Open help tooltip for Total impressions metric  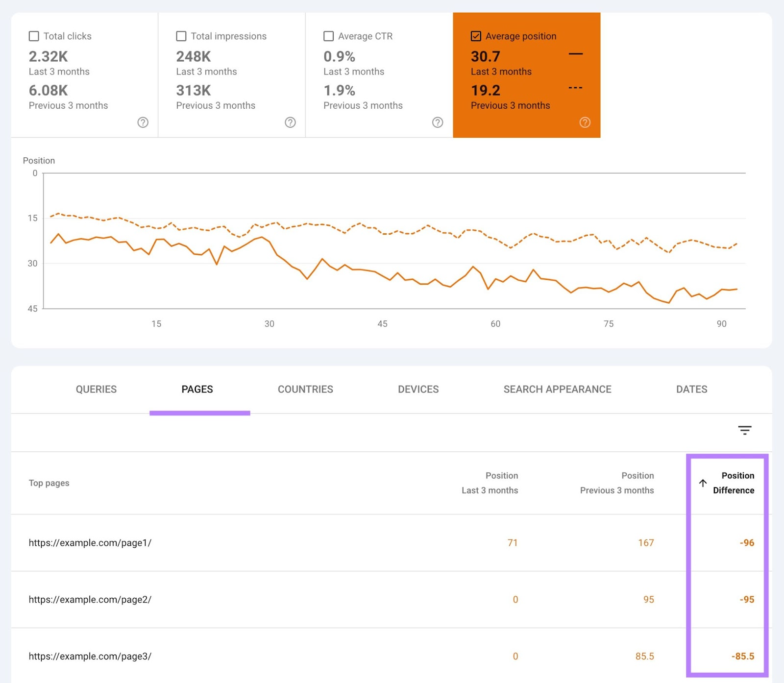(x=290, y=122)
